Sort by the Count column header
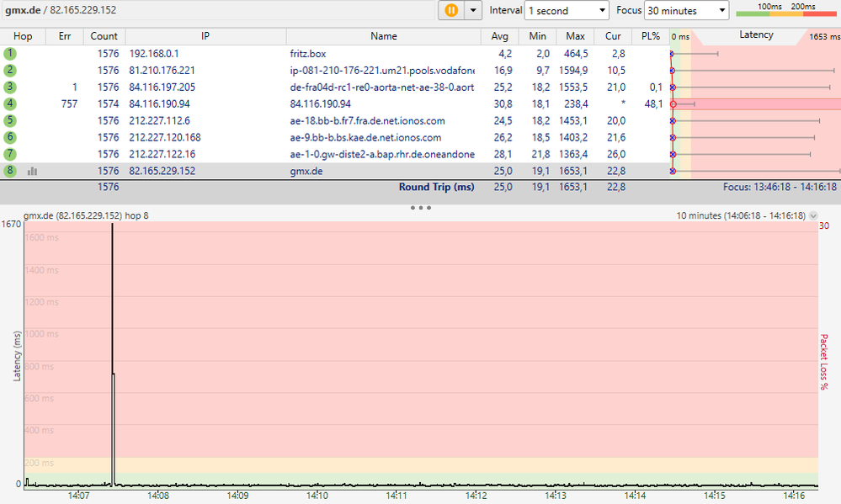The height and width of the screenshot is (504, 841). (104, 36)
